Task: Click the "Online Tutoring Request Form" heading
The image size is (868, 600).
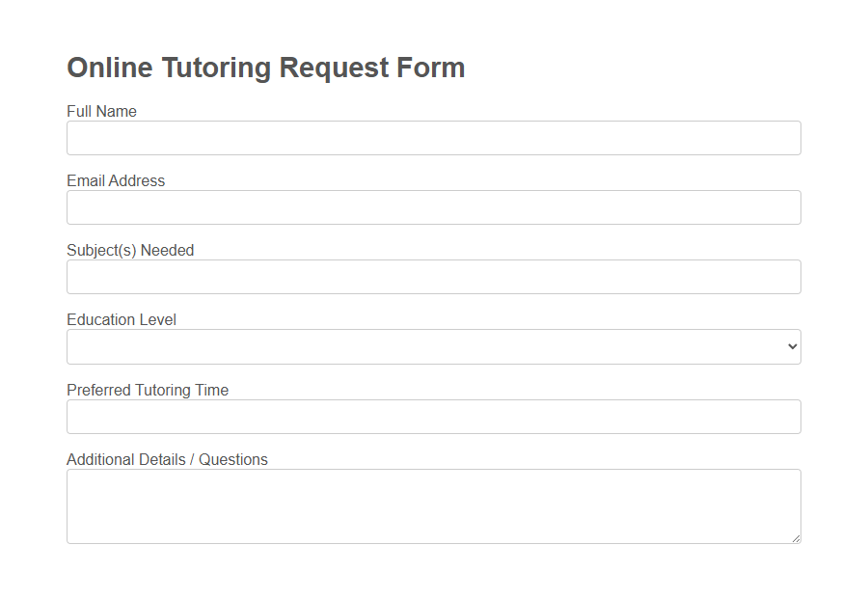Action: (x=266, y=68)
